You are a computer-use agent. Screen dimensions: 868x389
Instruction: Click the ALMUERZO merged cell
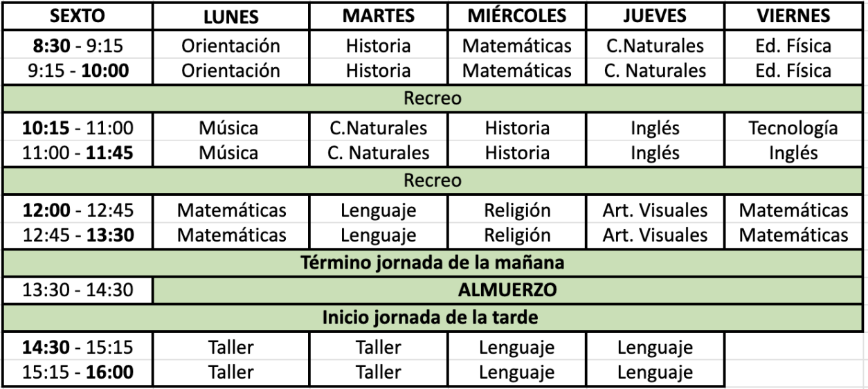(509, 291)
